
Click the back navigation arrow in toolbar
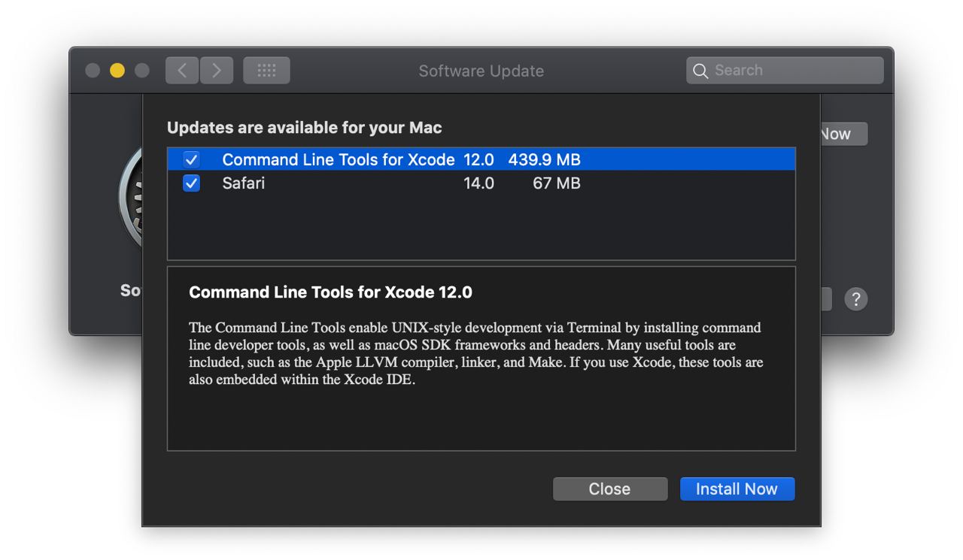(x=182, y=71)
